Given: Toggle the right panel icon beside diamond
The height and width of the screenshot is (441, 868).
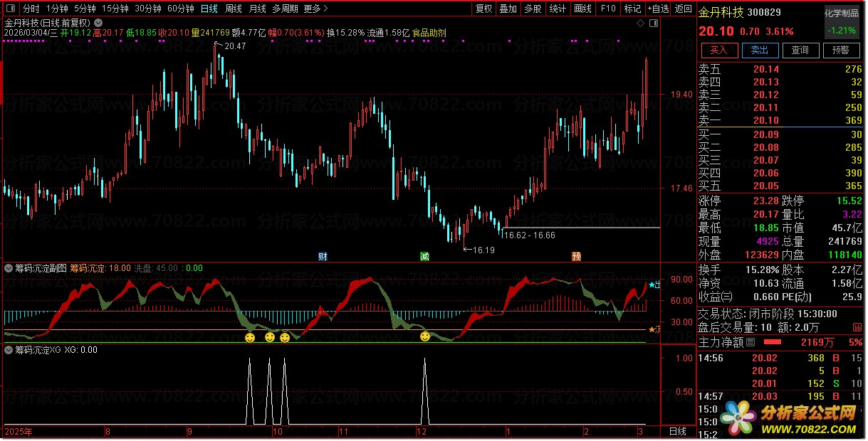Looking at the screenshot, I should 652,23.
